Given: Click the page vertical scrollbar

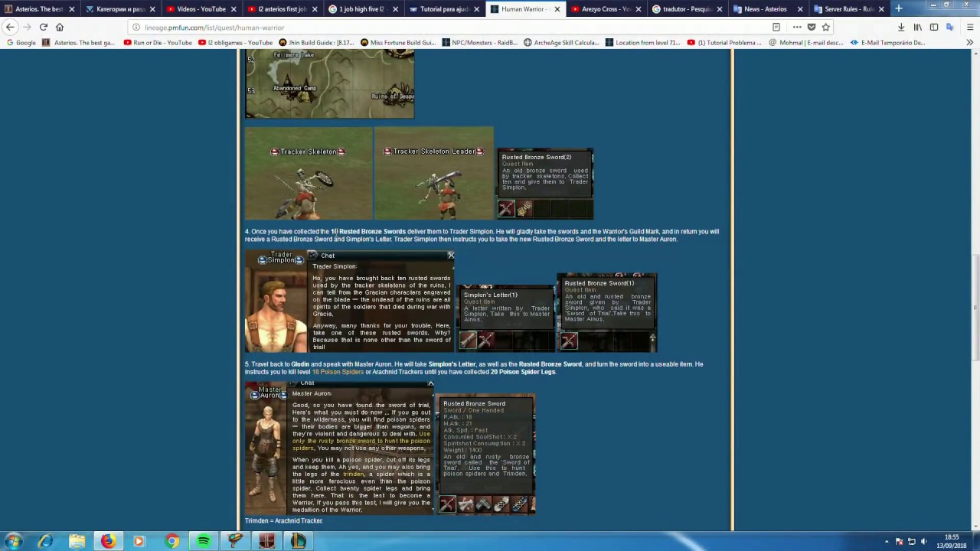Looking at the screenshot, I should (x=975, y=306).
